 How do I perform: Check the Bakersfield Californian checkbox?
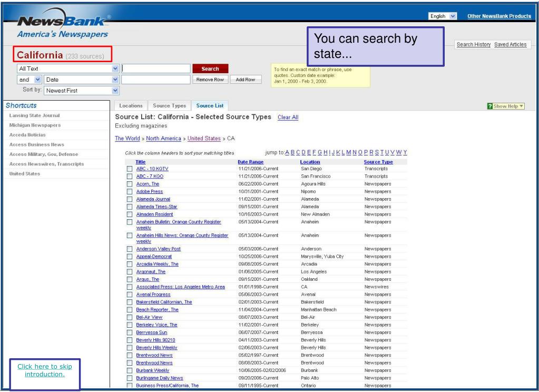(x=129, y=302)
